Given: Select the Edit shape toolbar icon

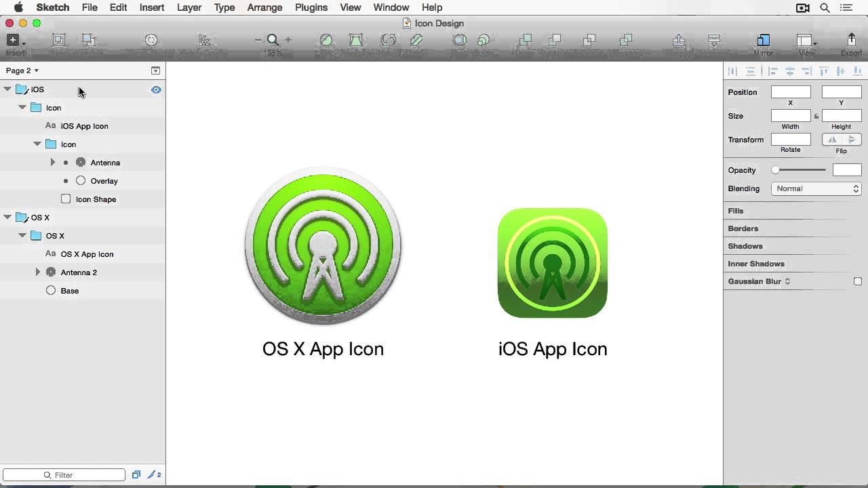Looking at the screenshot, I should click(x=326, y=41).
